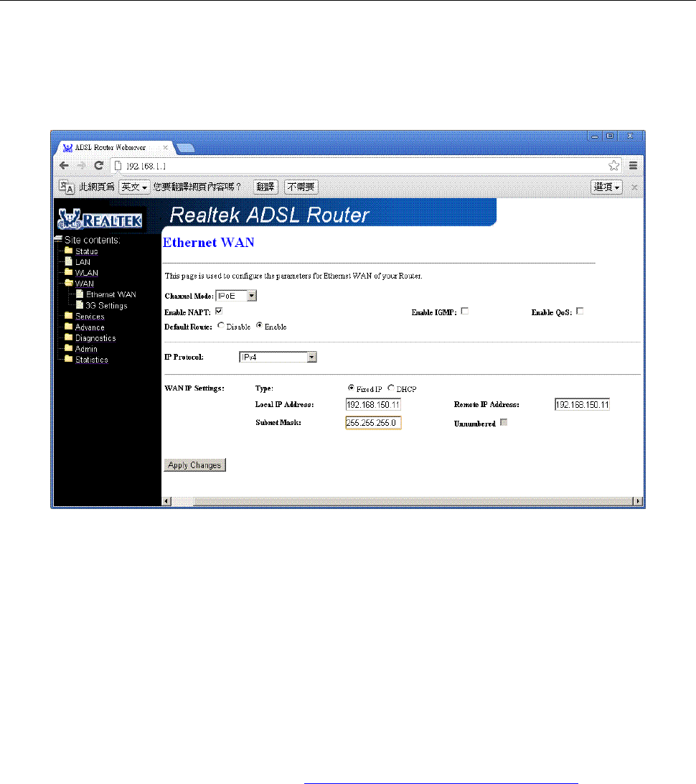
Task: Click the browser forward arrow
Action: pyautogui.click(x=81, y=166)
